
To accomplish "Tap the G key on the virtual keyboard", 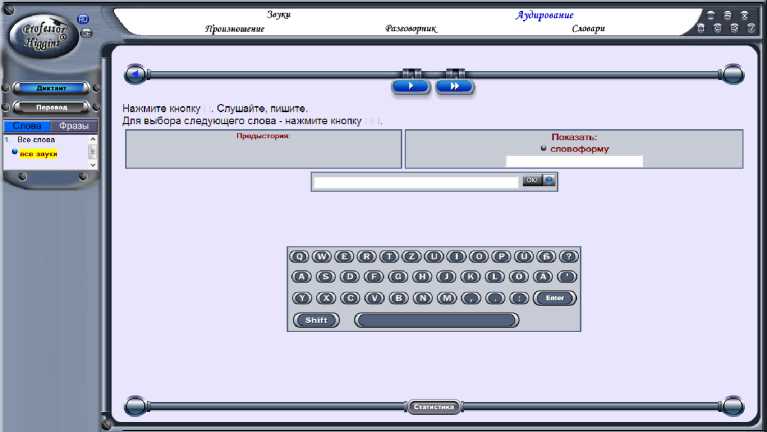I will point(398,277).
